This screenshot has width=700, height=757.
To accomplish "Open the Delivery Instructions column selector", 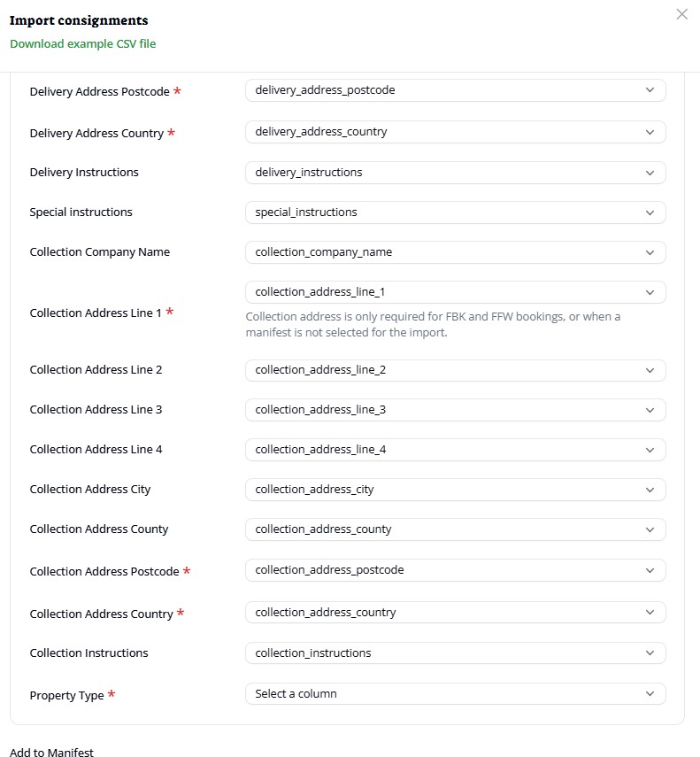I will tap(455, 173).
